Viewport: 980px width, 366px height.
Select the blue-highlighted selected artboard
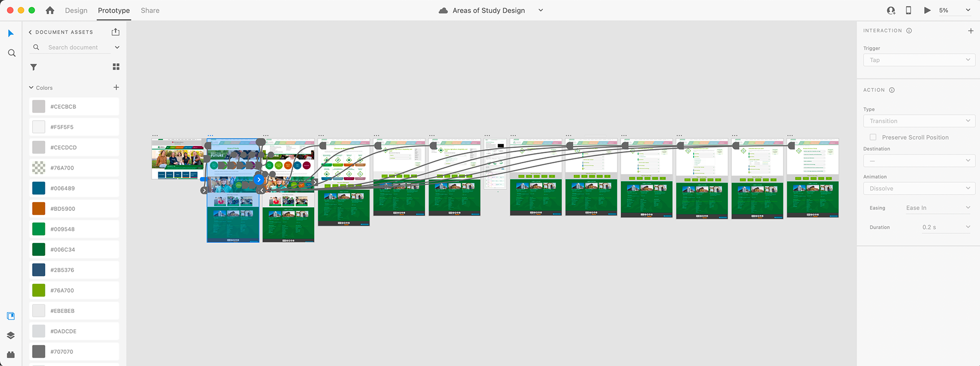point(233,190)
